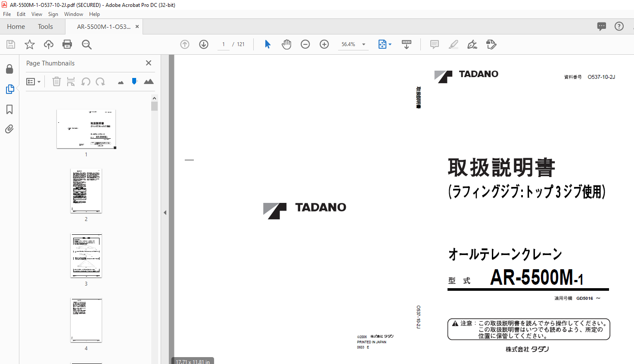This screenshot has width=634, height=364.
Task: Open the Help menu
Action: coord(94,14)
